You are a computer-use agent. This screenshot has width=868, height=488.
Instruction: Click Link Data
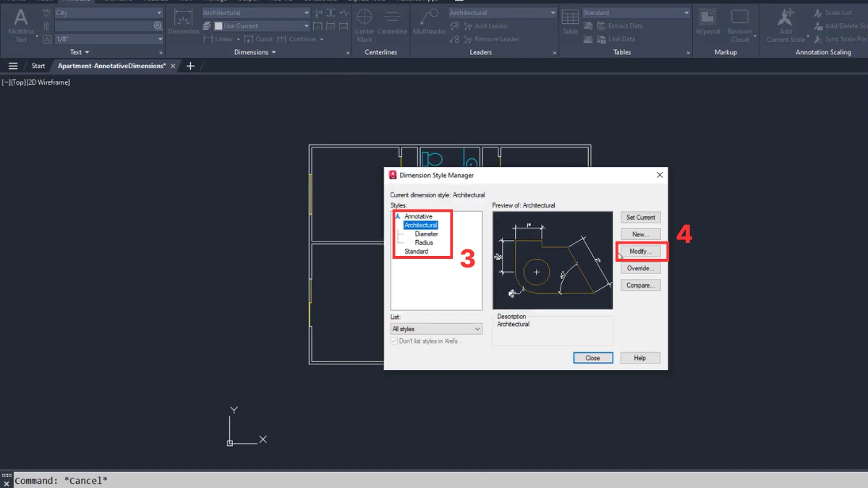pos(615,39)
